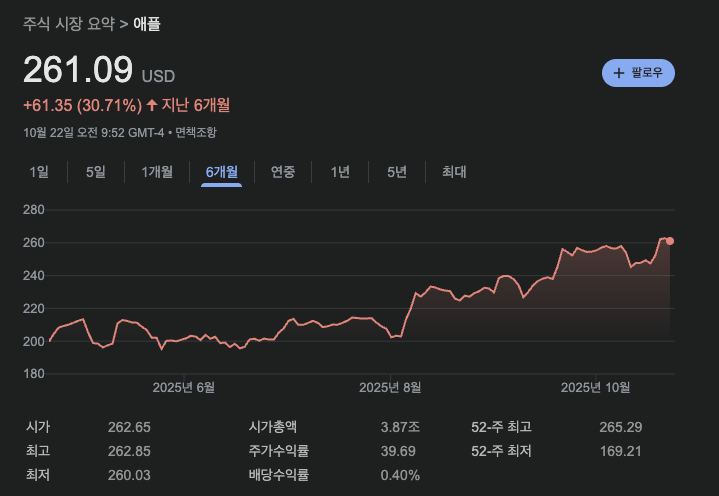This screenshot has width=719, height=496.
Task: Click the 52-주 최고 value 265.29
Action: tap(620, 427)
